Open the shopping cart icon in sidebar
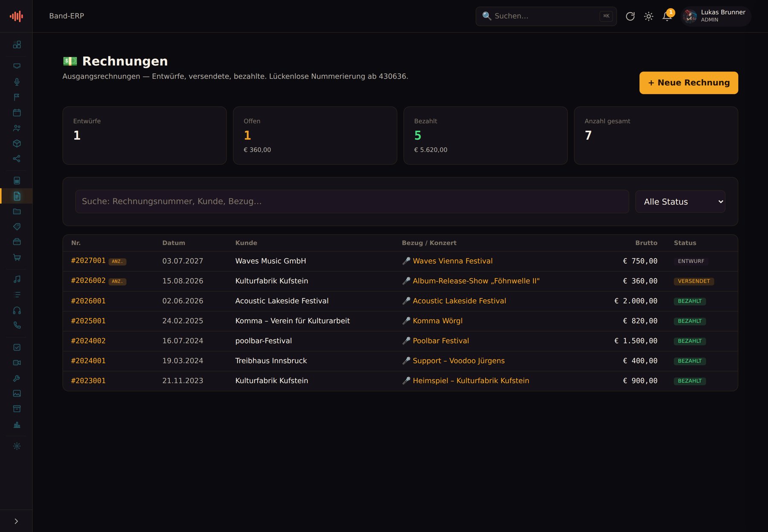The height and width of the screenshot is (532, 768). (17, 257)
